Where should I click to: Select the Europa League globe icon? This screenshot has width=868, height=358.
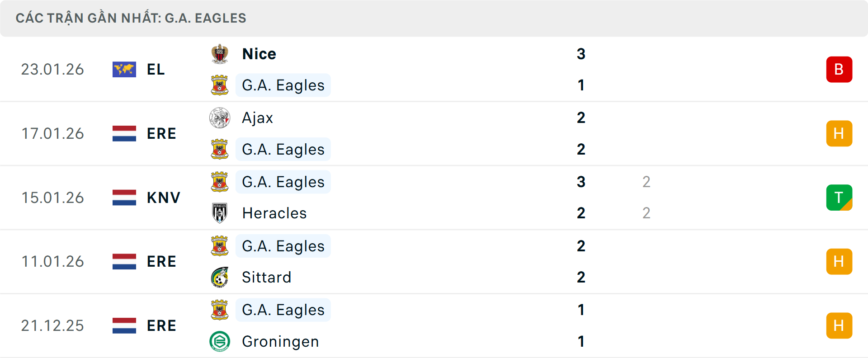point(124,69)
